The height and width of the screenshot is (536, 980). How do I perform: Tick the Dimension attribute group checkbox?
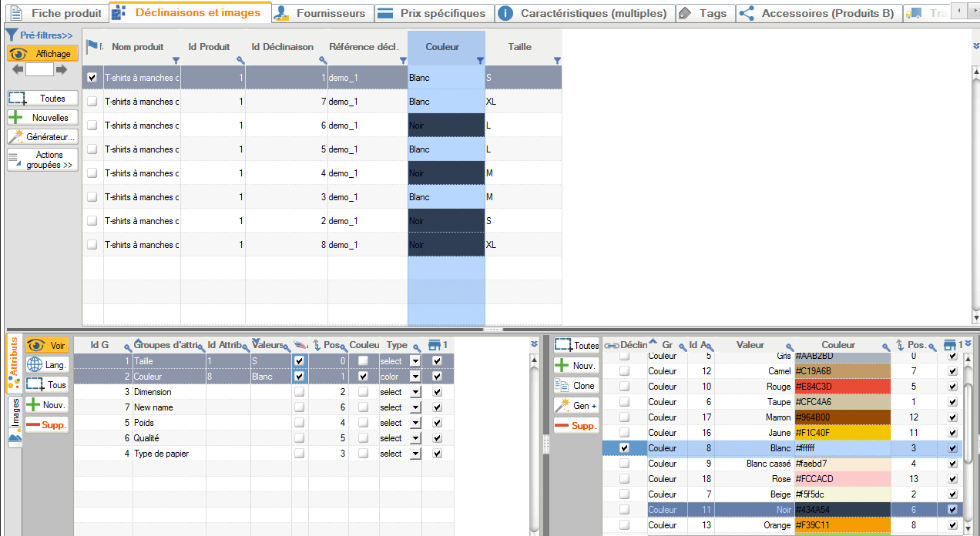coord(299,392)
